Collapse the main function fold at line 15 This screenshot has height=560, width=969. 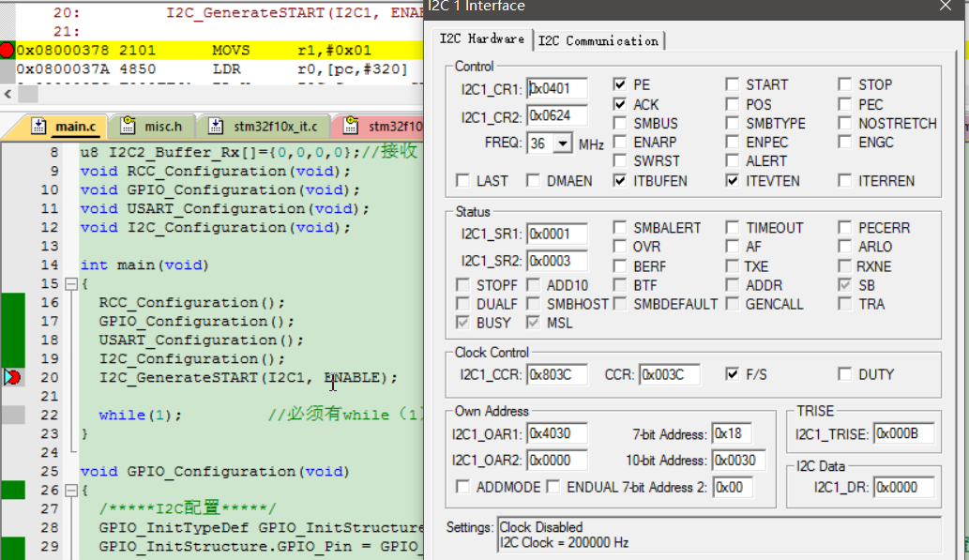(x=71, y=283)
